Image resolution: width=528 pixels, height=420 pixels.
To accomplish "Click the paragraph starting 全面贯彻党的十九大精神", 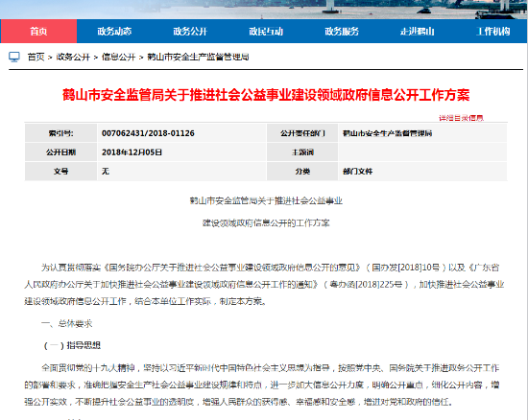I will [x=262, y=385].
